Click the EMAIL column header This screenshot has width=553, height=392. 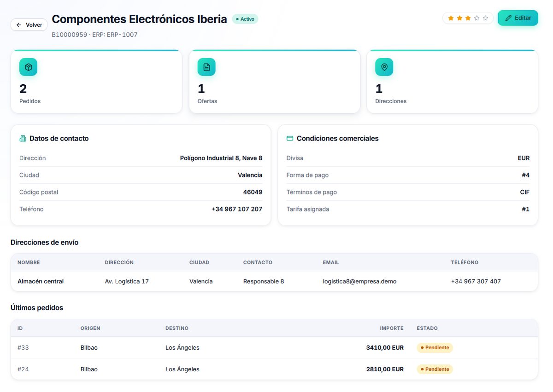331,263
